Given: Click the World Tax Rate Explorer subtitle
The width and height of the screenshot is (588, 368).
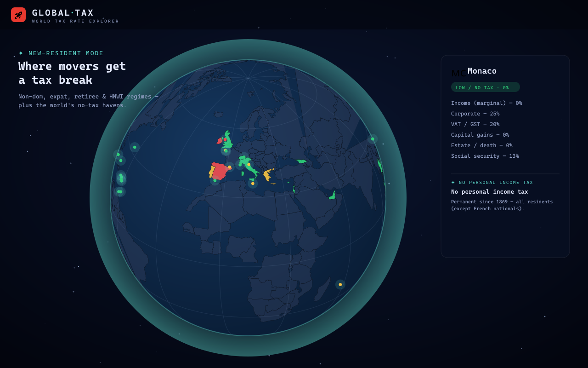Looking at the screenshot, I should pyautogui.click(x=75, y=21).
